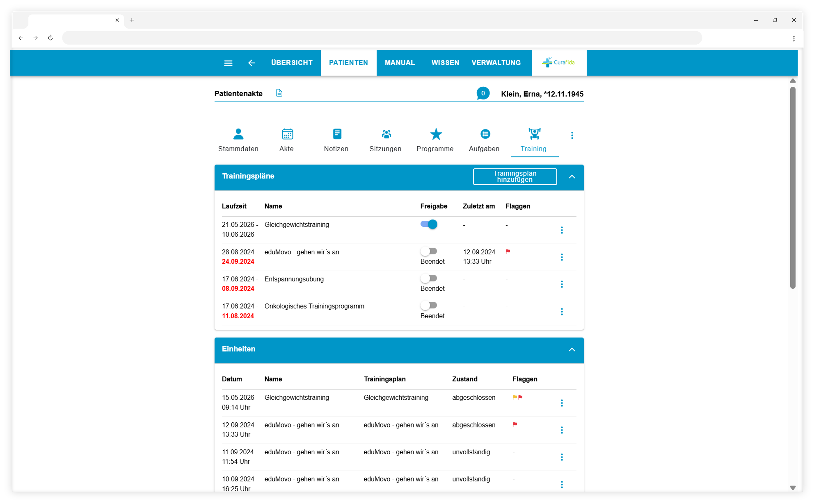Open the MANUAL menu

(x=400, y=63)
